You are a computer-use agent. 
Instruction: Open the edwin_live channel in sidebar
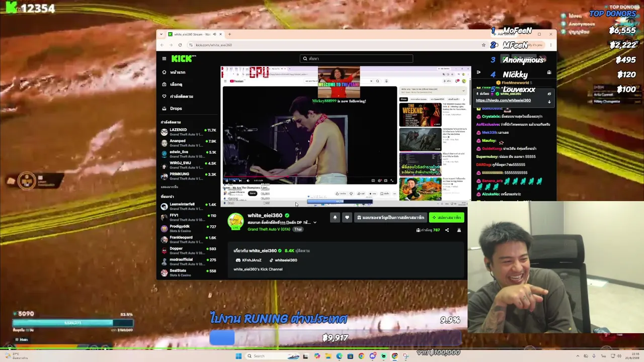click(x=189, y=154)
